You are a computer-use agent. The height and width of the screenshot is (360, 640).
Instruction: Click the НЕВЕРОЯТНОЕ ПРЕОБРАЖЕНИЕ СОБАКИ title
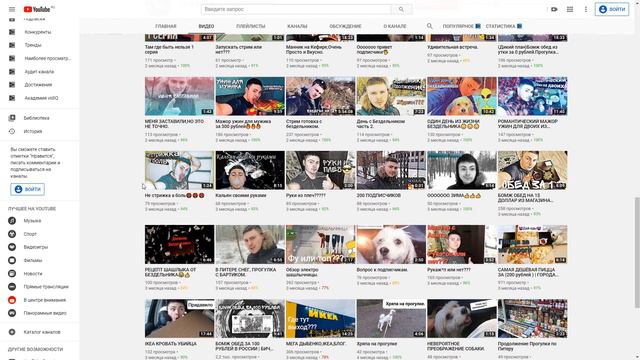point(456,346)
